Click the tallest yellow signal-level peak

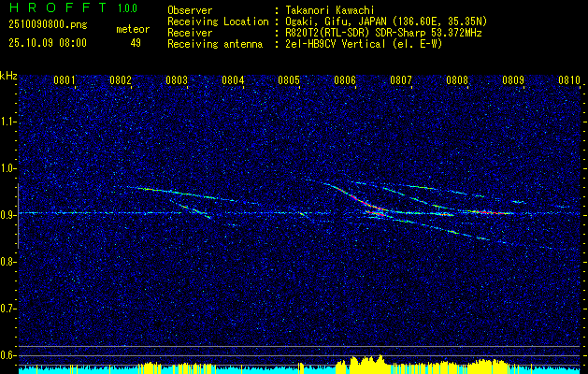(380, 363)
